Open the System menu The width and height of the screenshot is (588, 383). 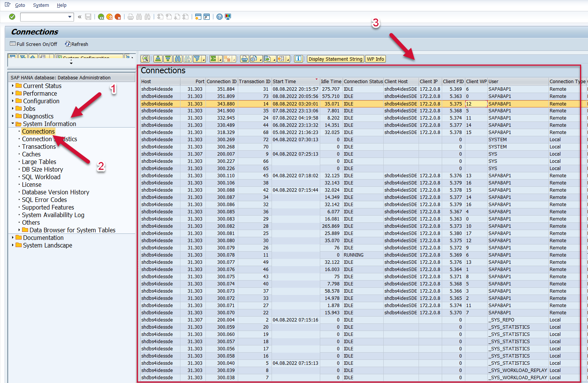[41, 5]
